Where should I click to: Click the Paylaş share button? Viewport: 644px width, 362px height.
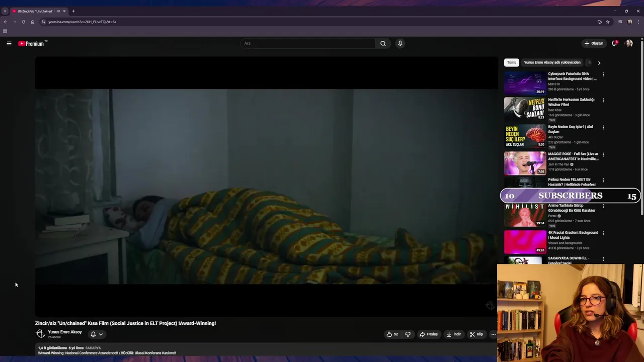[x=429, y=334]
